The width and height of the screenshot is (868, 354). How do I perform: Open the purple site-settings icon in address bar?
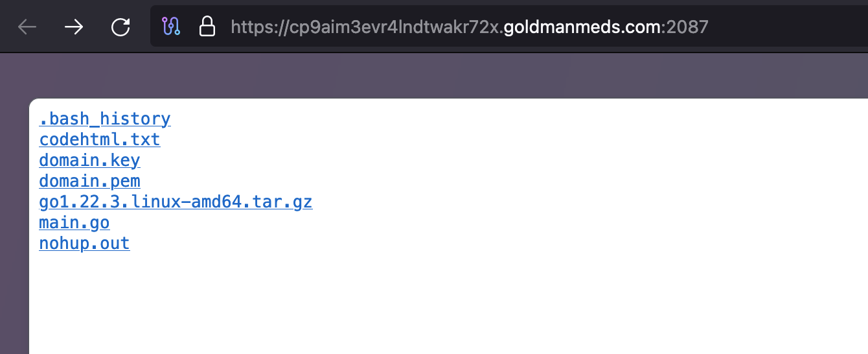pyautogui.click(x=171, y=27)
